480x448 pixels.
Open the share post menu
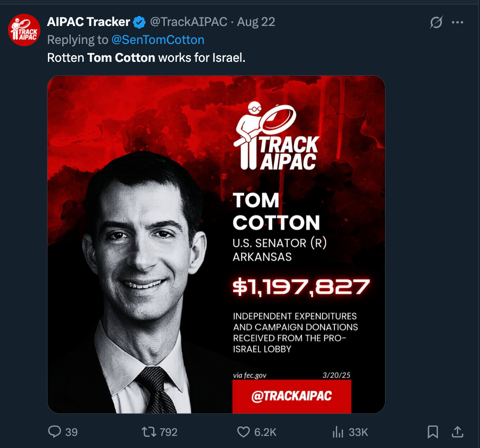point(457,432)
